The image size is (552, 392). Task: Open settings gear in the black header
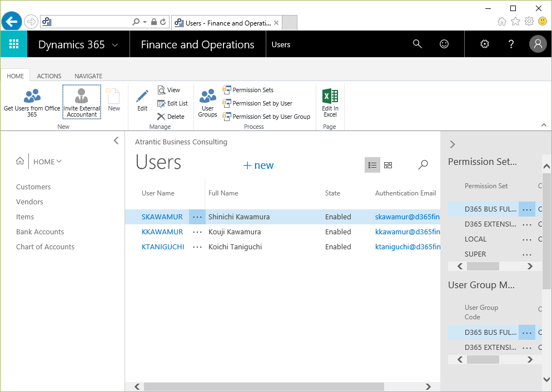coord(485,44)
